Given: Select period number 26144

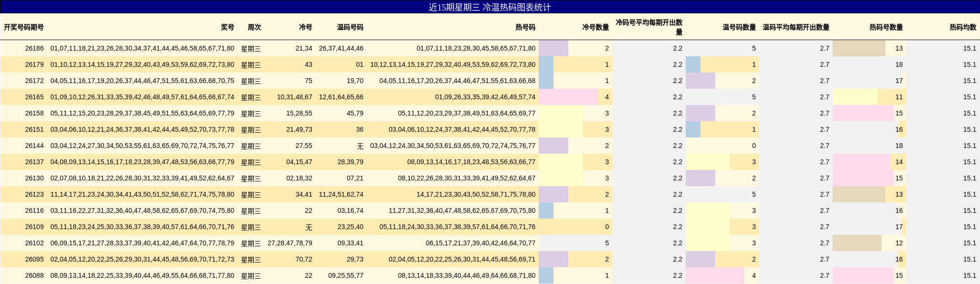Looking at the screenshot, I should [x=34, y=146].
